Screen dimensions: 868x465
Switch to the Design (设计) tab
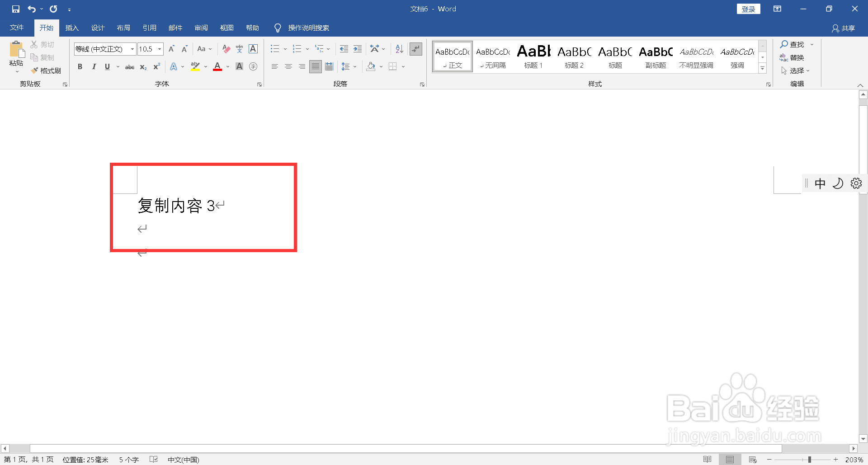[98, 28]
